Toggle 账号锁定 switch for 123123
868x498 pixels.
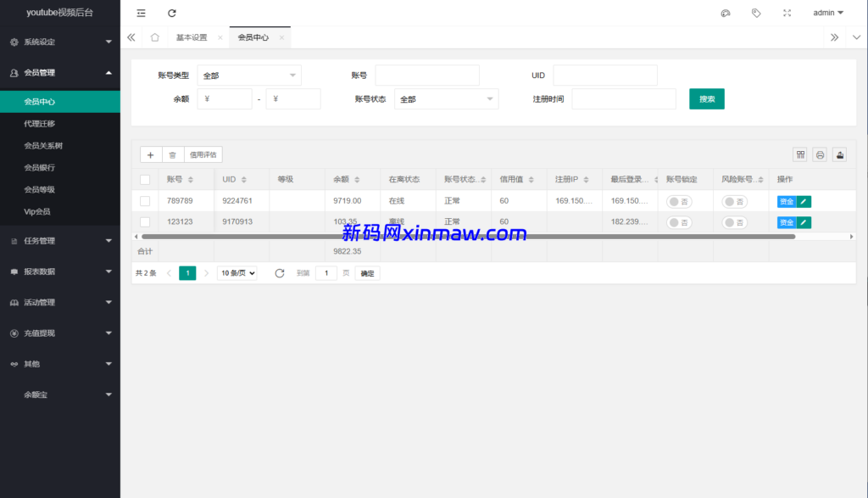(x=679, y=222)
